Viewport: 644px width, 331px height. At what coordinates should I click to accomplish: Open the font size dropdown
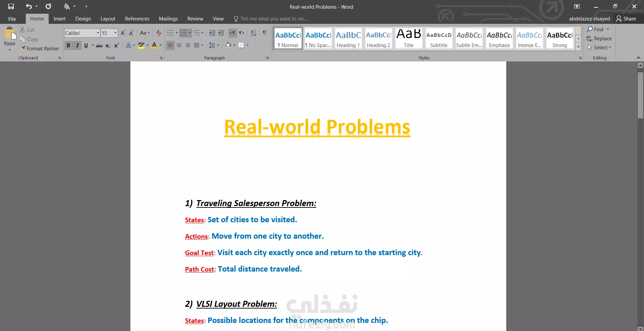click(115, 33)
